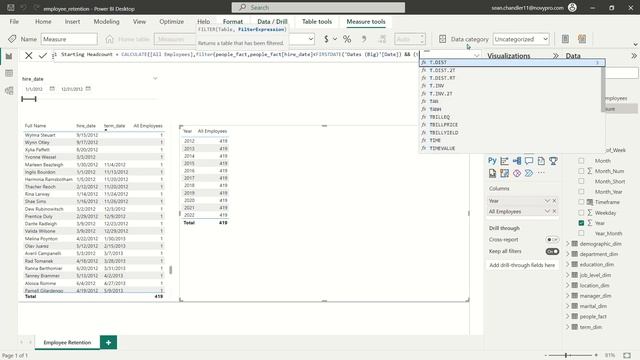Open the Home ribbon tab
The width and height of the screenshot is (640, 360).
click(x=43, y=22)
